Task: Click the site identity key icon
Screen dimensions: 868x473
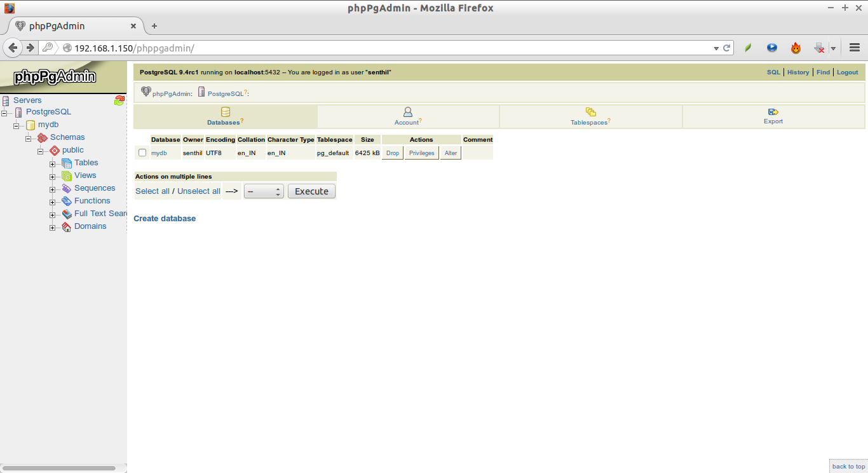Action: click(x=47, y=48)
